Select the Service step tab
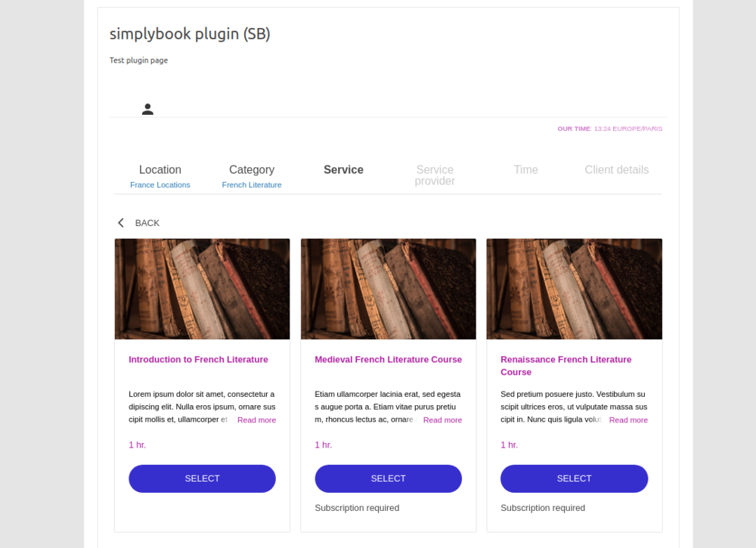The image size is (756, 548). click(343, 169)
